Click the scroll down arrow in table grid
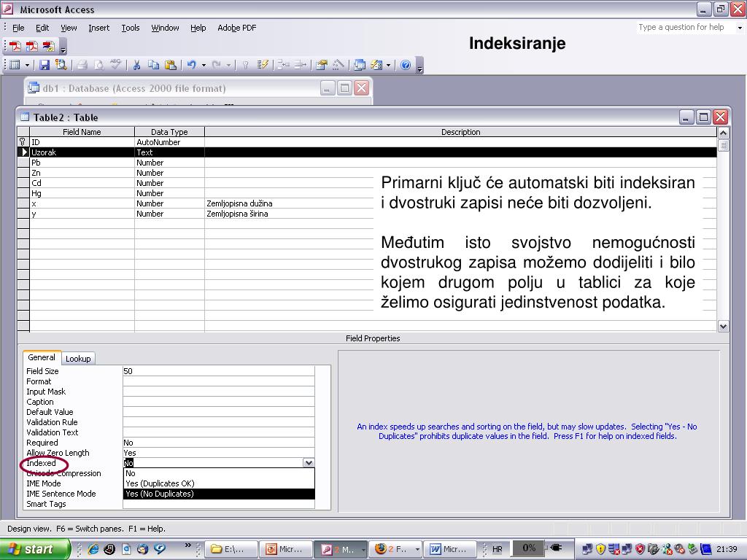This screenshot has height=560, width=747. pos(723,326)
